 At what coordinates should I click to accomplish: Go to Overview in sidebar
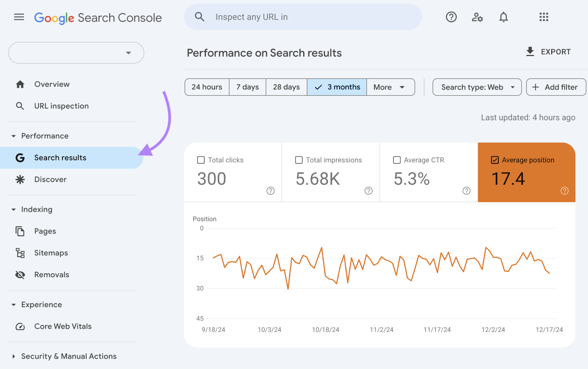[52, 84]
